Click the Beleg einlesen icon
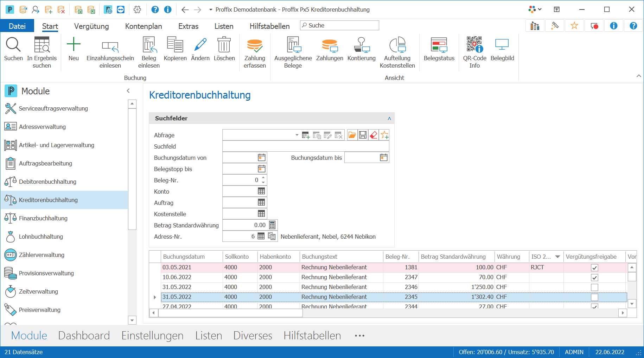 149,45
